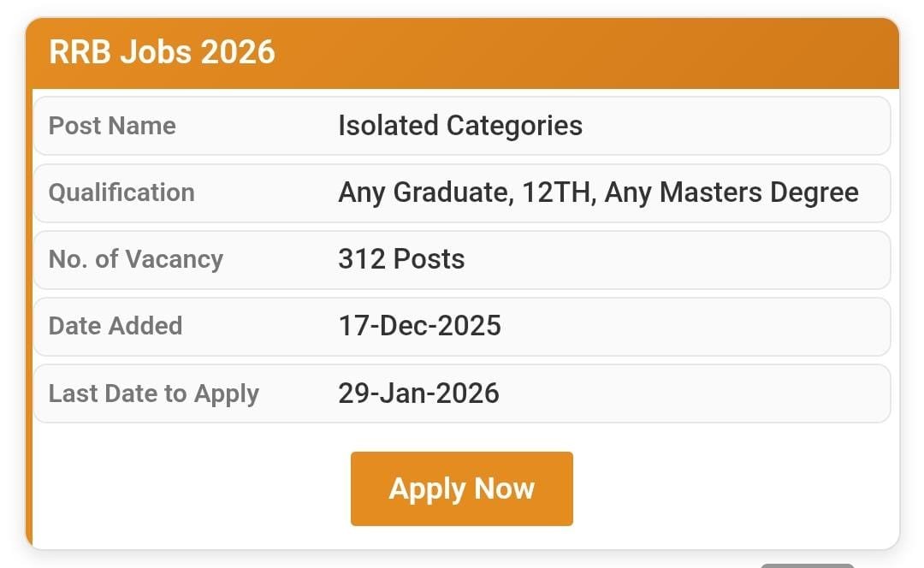This screenshot has height=568, width=924.
Task: Select the No. of Vacancy label
Action: pyautogui.click(x=135, y=259)
